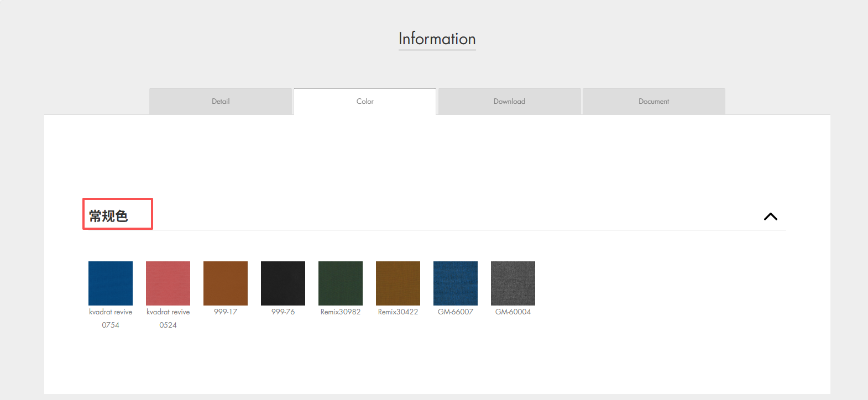This screenshot has width=868, height=400.
Task: Click the Remix30422 text label
Action: coord(398,312)
